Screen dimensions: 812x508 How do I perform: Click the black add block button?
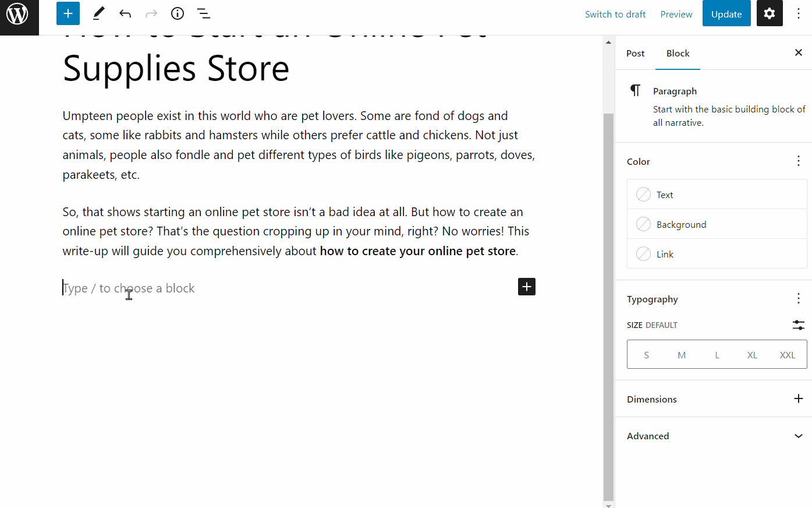pyautogui.click(x=527, y=287)
